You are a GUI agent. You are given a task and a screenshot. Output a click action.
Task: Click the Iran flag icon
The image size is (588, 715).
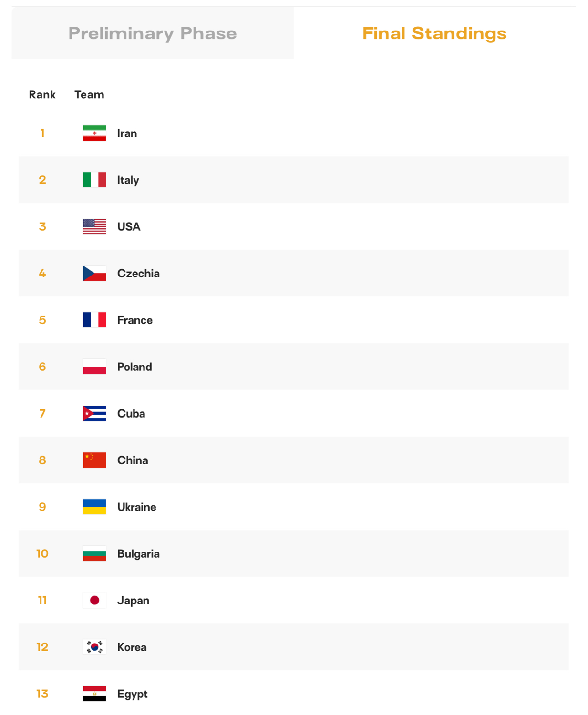[x=94, y=133]
